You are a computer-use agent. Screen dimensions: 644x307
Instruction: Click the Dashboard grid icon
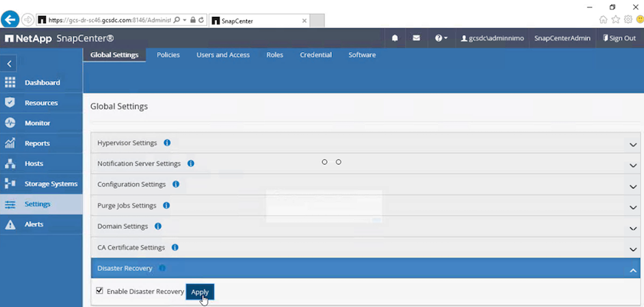tap(10, 83)
